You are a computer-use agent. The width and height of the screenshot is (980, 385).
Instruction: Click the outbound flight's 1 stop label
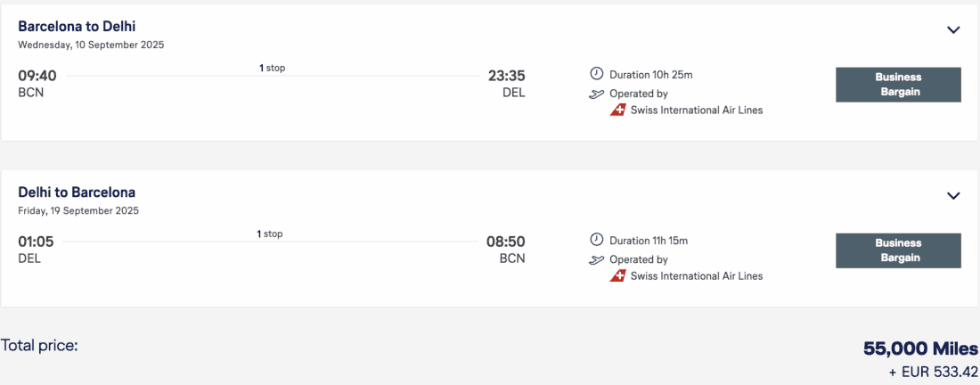tap(272, 68)
